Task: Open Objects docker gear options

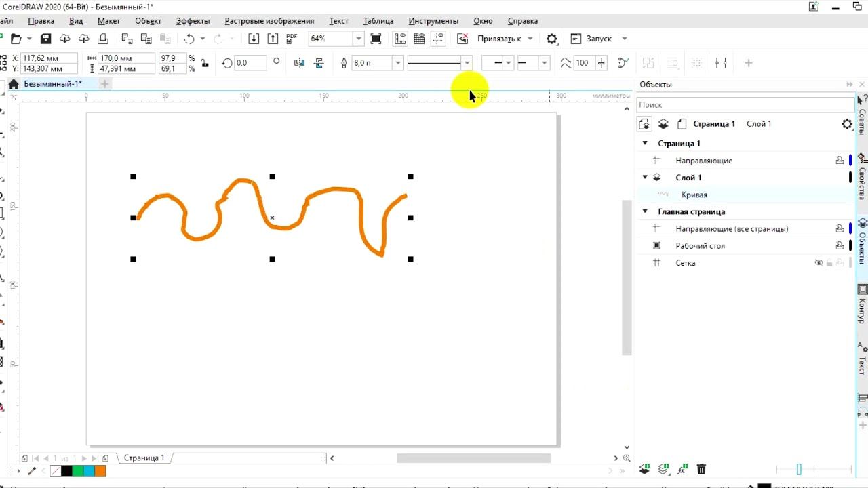Action: click(x=846, y=124)
